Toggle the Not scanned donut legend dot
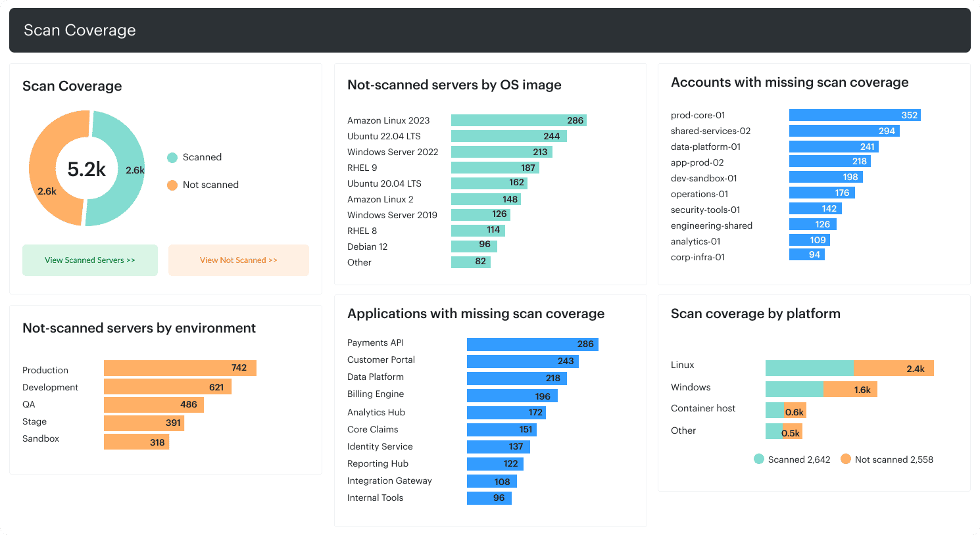980x535 pixels. pyautogui.click(x=172, y=185)
